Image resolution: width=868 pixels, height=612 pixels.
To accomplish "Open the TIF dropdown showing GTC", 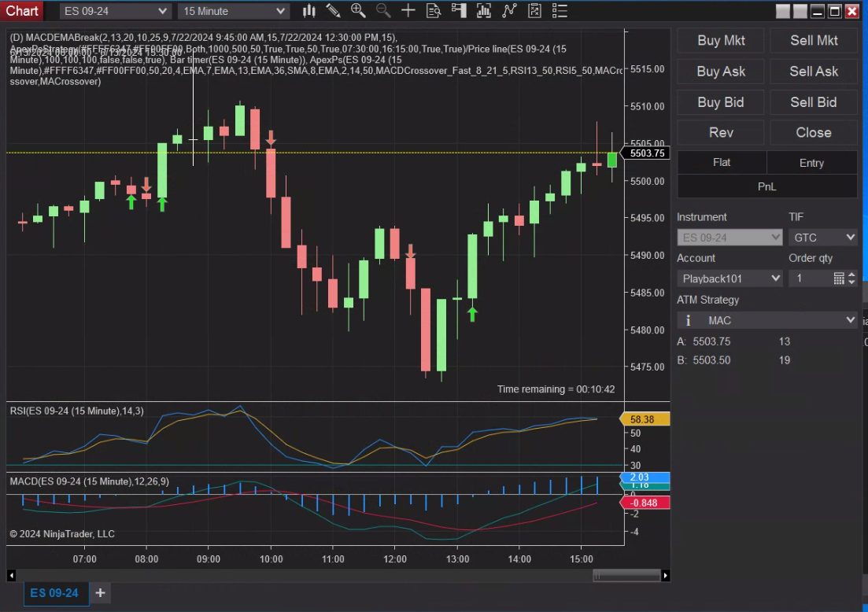I will tap(822, 237).
